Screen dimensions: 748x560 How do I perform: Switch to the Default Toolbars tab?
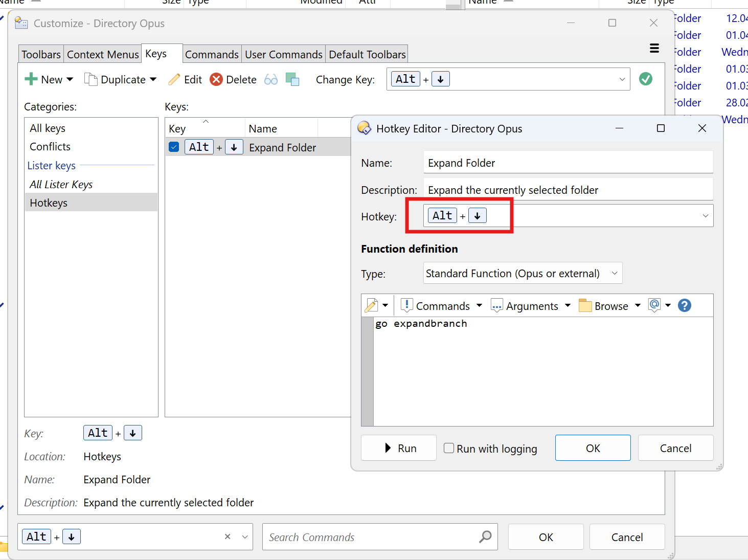[367, 54]
